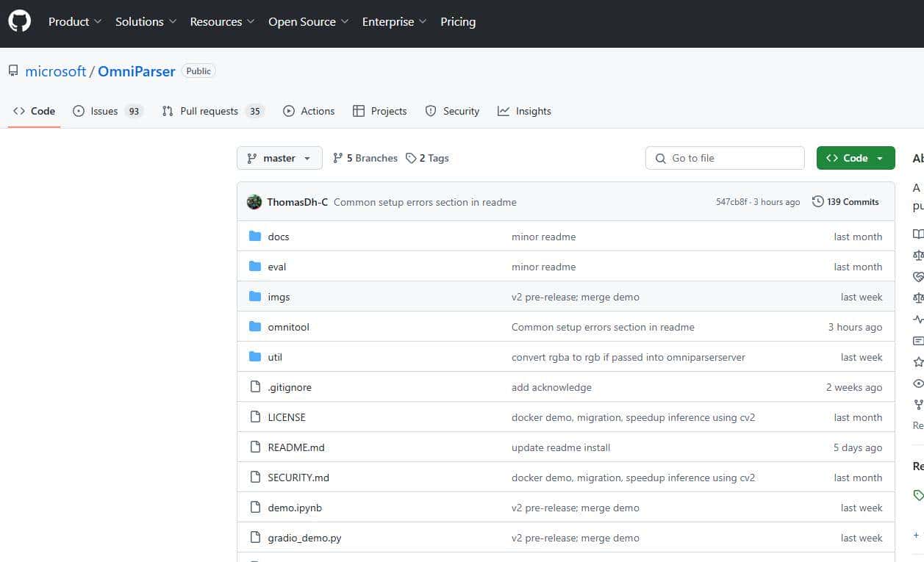The width and height of the screenshot is (924, 562).
Task: Click the tag icon beside 2 Tags
Action: pyautogui.click(x=409, y=157)
